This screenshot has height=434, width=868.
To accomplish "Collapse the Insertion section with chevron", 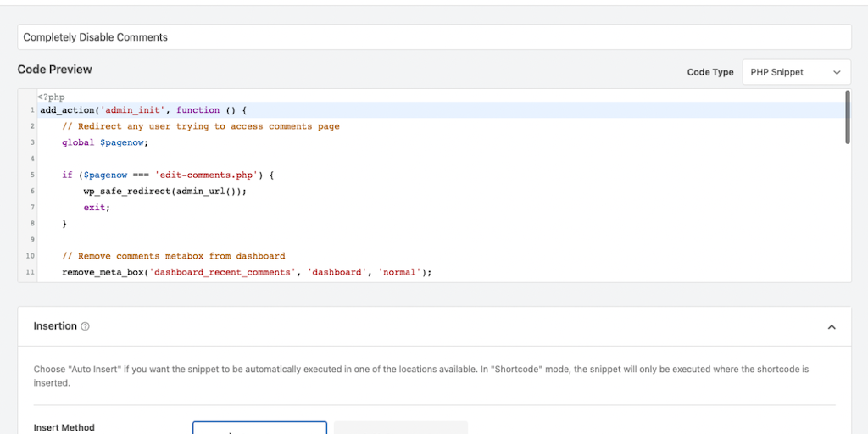I will [x=832, y=327].
